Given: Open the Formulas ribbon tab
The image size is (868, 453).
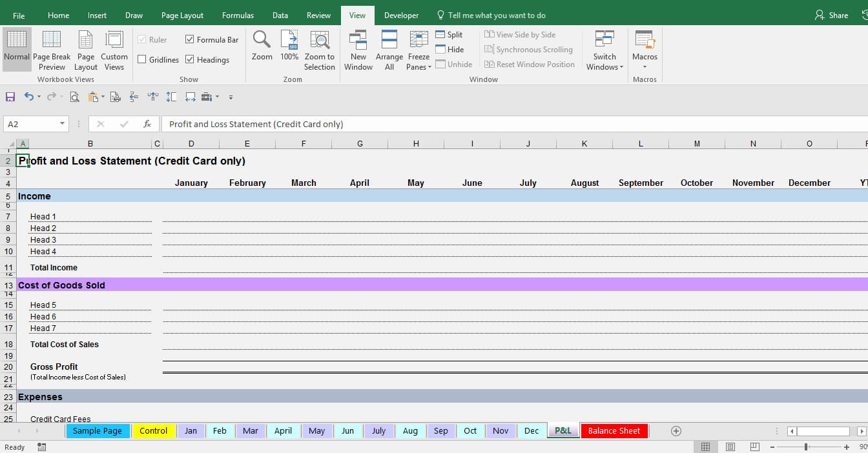Looking at the screenshot, I should click(x=238, y=15).
